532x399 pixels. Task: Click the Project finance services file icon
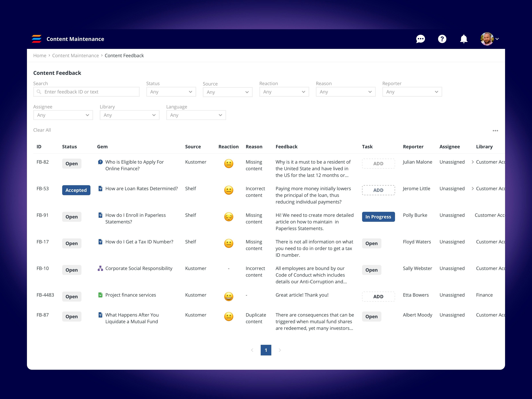click(100, 295)
